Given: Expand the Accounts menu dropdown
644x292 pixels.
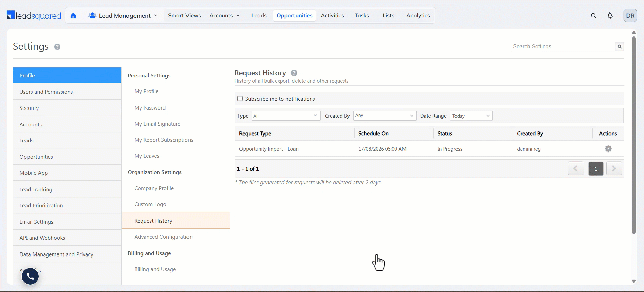Looking at the screenshot, I should click(224, 16).
